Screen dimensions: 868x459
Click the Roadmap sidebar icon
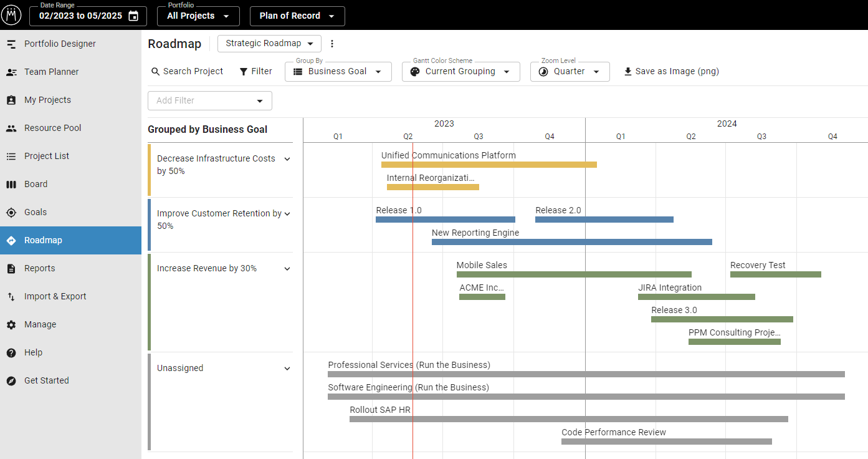[x=11, y=241]
